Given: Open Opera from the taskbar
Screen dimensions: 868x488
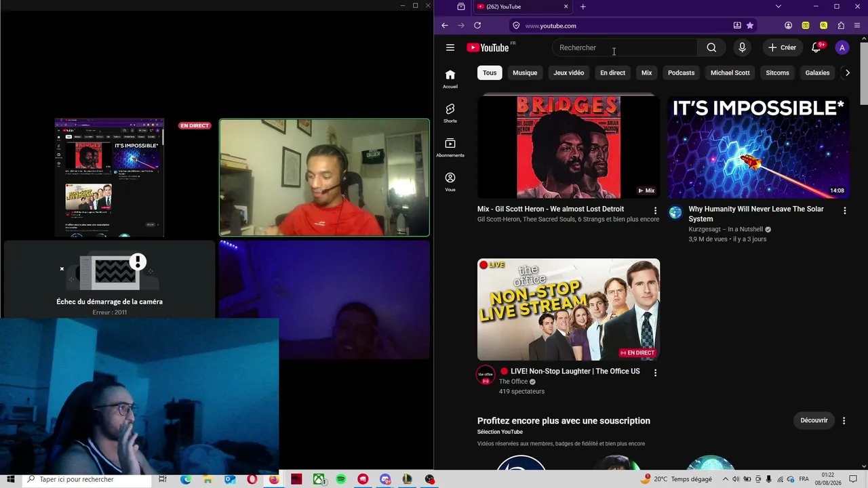Looking at the screenshot, I should pos(252,479).
